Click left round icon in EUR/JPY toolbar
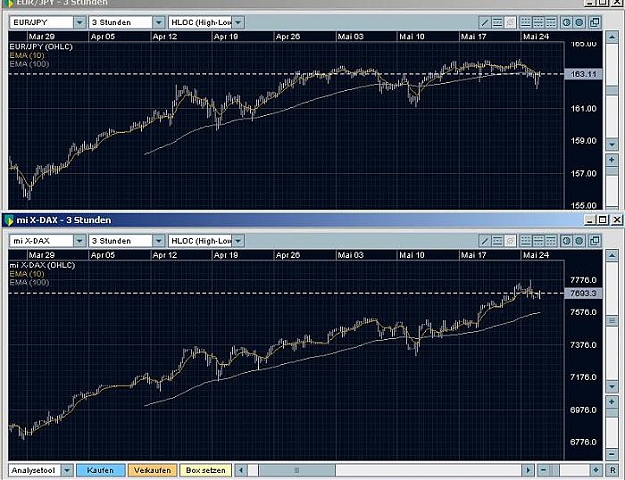This screenshot has width=625, height=480. coord(566,22)
